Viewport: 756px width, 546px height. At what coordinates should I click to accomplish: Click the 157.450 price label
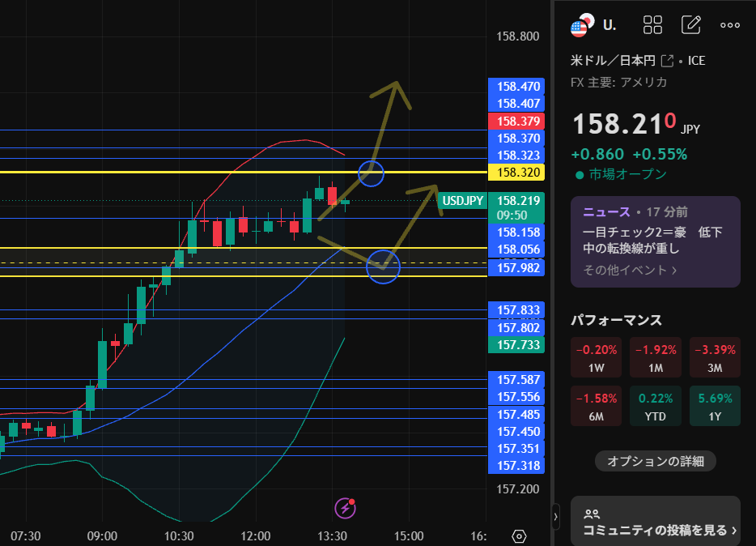coord(516,431)
